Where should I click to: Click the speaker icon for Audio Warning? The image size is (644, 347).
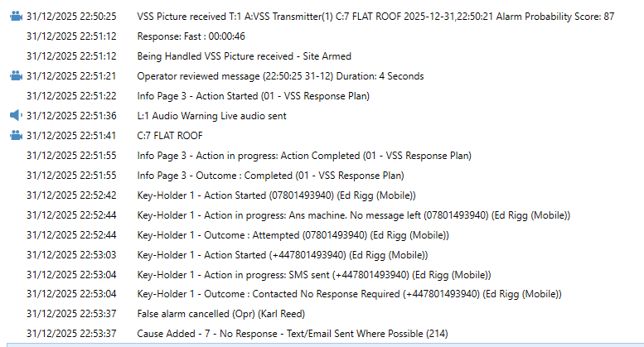tap(16, 115)
